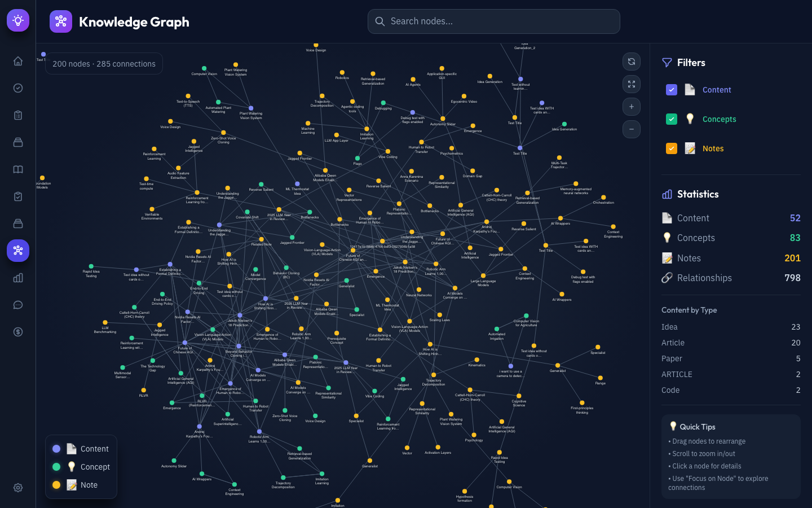Zoom out with the minus button
Image resolution: width=812 pixels, height=508 pixels.
[632, 129]
